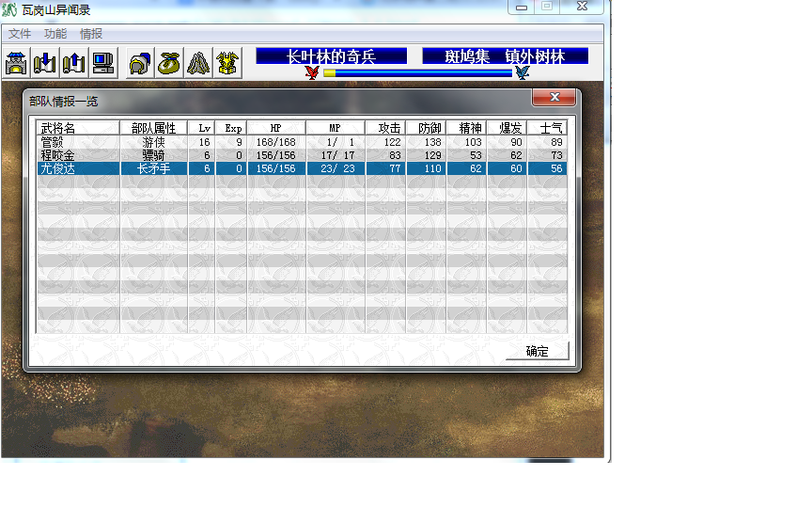Click the 部队属性 column header
This screenshot has width=812, height=508.
pyautogui.click(x=153, y=128)
